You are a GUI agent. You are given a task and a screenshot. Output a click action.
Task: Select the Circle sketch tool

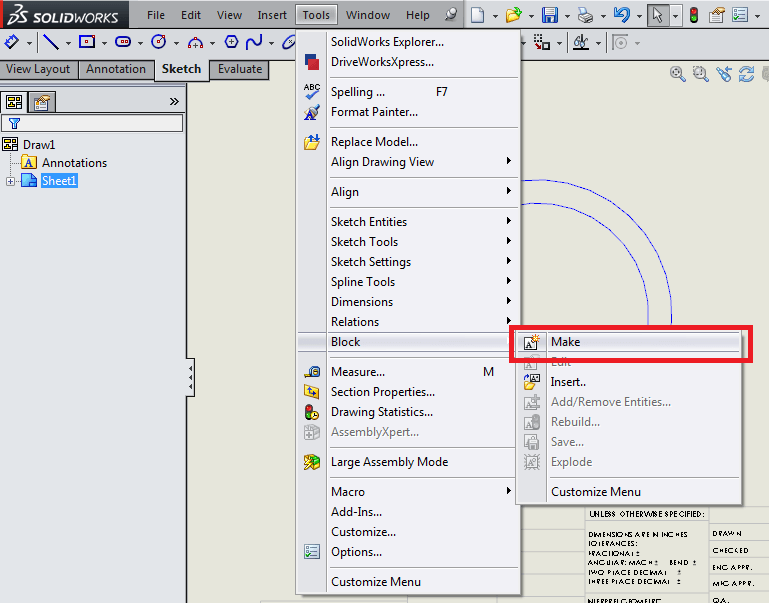(158, 42)
